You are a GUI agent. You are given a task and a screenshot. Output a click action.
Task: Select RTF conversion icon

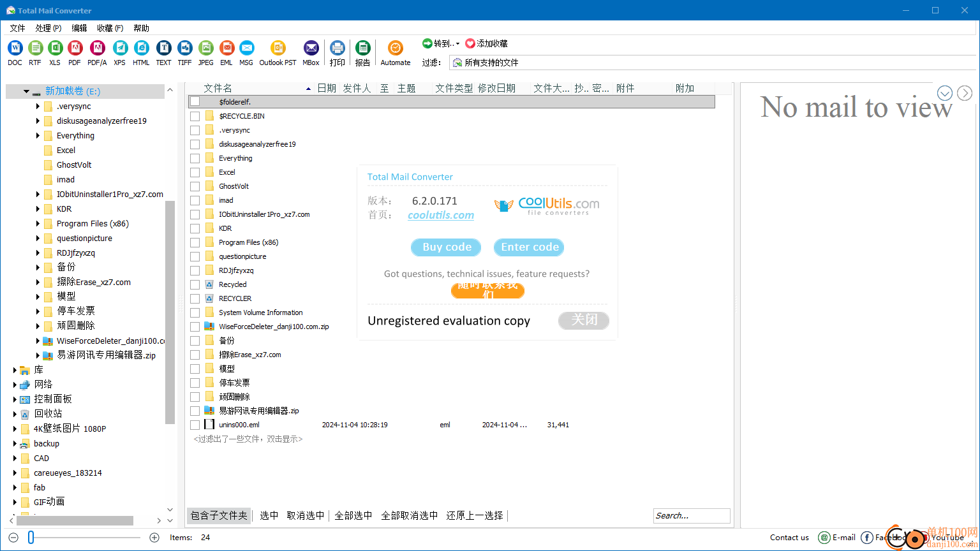(x=35, y=48)
